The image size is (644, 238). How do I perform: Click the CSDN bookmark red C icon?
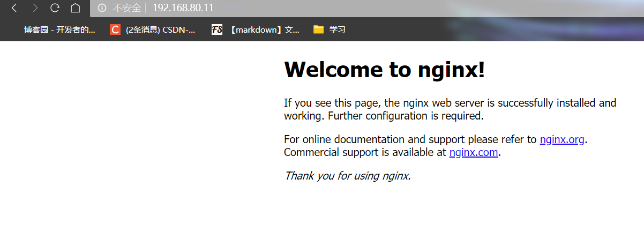[115, 29]
